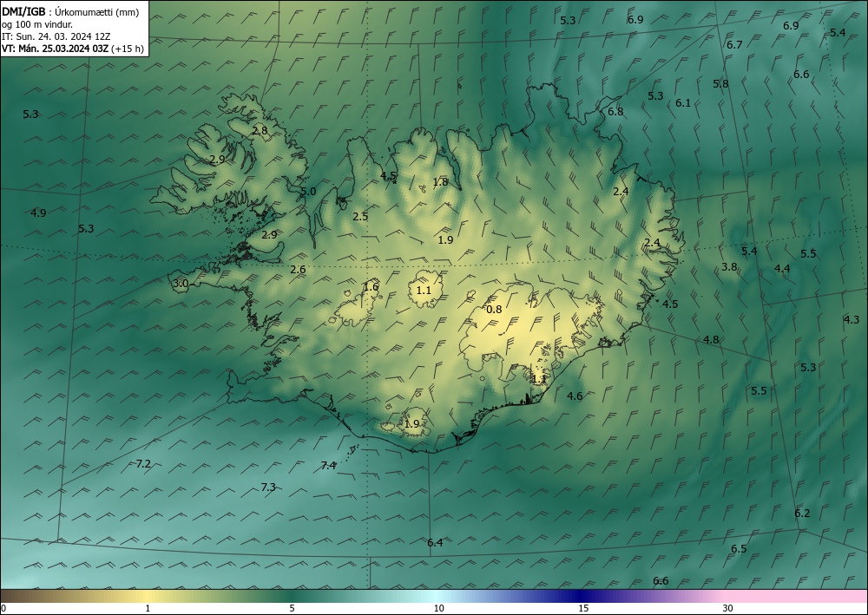
Task: Pick the dark navy band of the colour scale
Action: pos(578,596)
